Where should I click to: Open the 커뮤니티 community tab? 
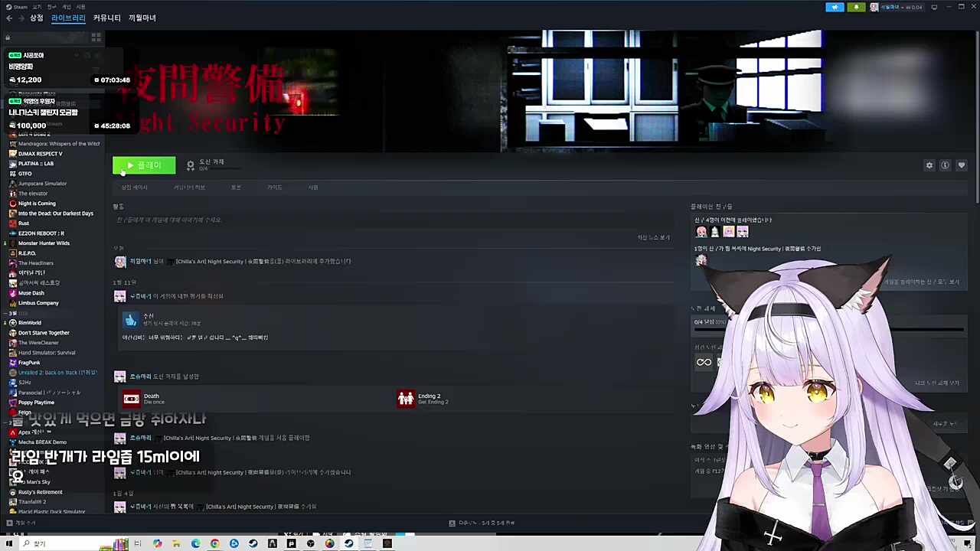coord(107,18)
